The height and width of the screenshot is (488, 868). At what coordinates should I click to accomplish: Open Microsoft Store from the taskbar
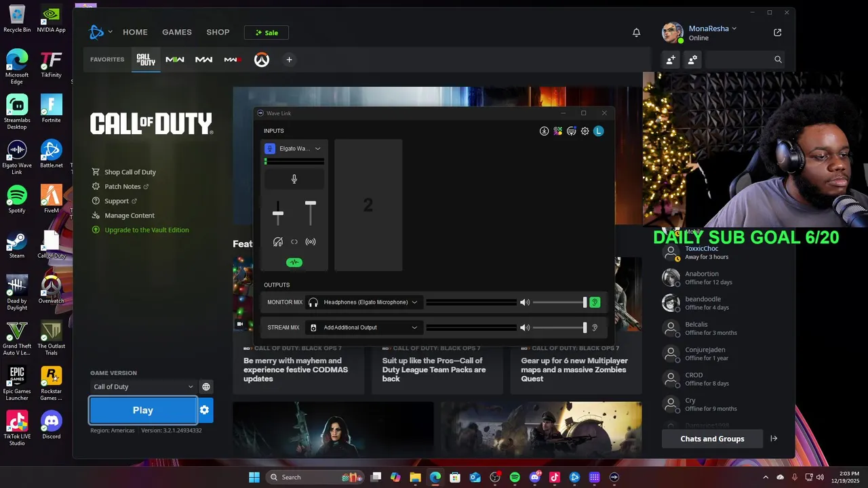point(455,477)
